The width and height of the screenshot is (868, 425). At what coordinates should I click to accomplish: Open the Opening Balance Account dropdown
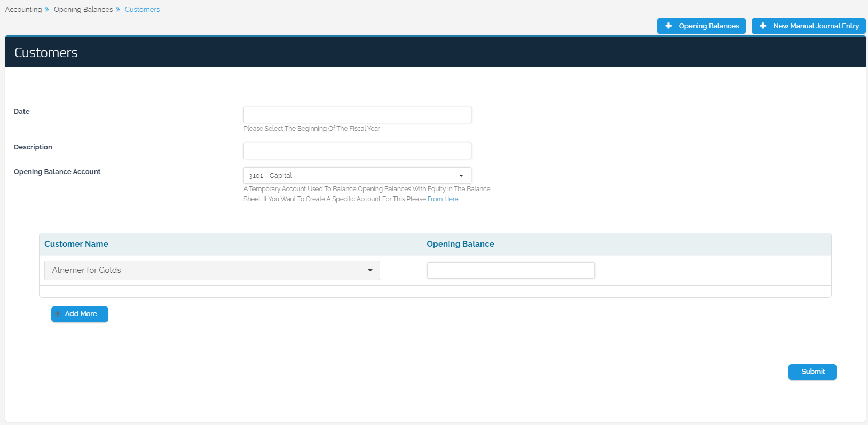(357, 176)
